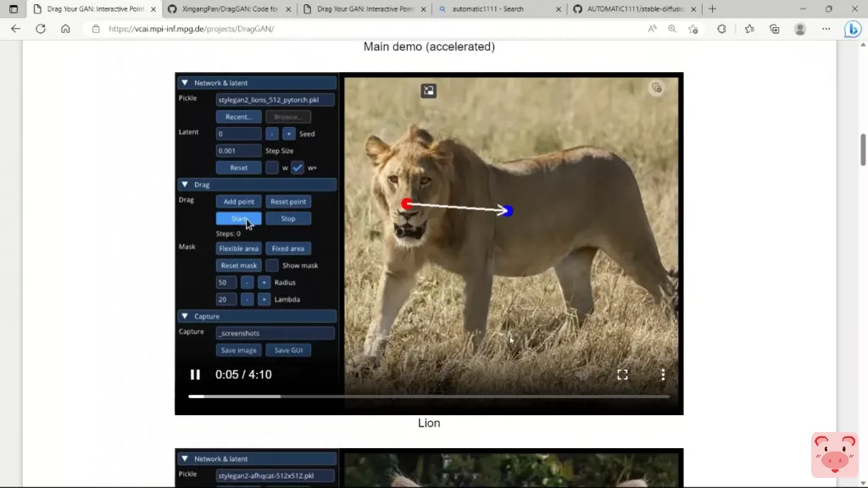Open Collections panel
This screenshot has height=488, width=868.
tap(775, 29)
